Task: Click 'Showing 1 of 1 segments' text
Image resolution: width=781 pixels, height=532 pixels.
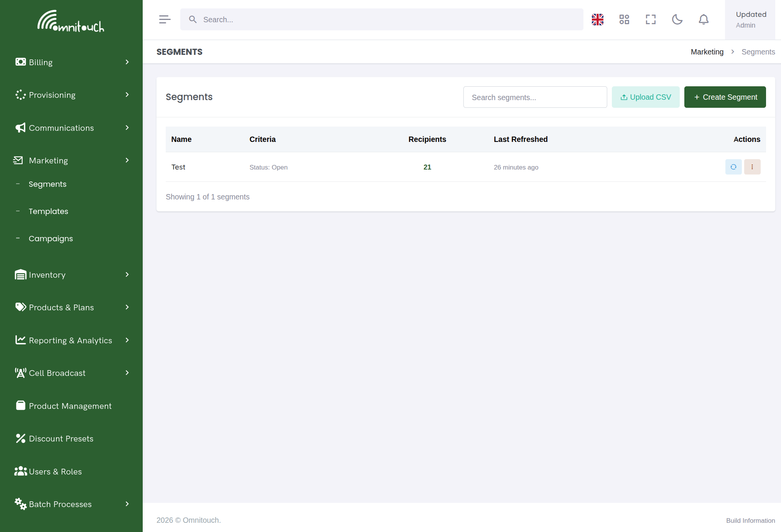Action: point(208,197)
